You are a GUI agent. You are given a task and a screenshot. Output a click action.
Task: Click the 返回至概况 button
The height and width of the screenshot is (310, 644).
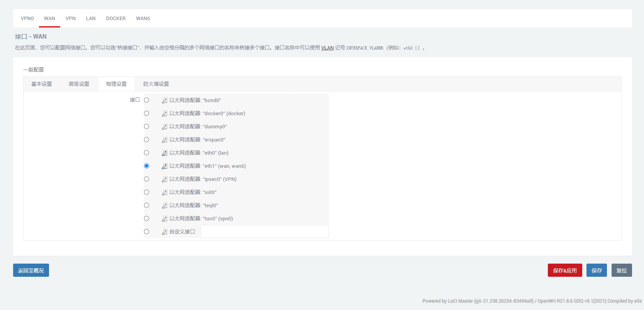click(31, 270)
